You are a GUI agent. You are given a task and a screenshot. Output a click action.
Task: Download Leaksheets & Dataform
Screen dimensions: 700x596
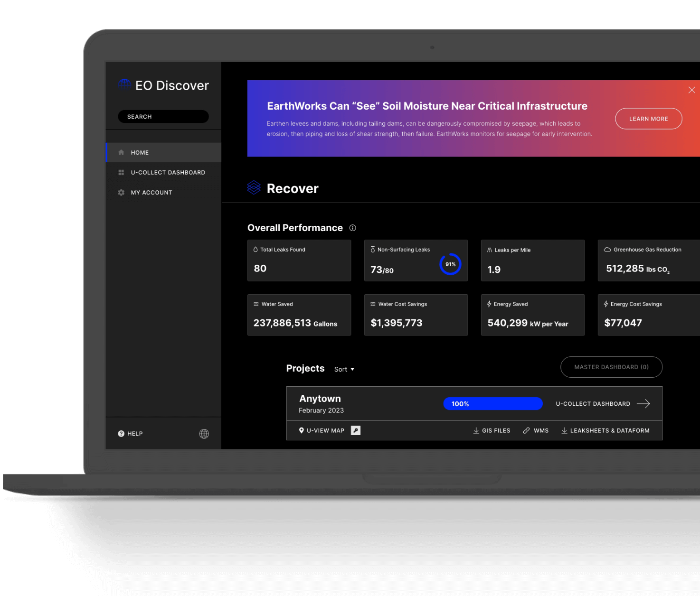pyautogui.click(x=605, y=431)
